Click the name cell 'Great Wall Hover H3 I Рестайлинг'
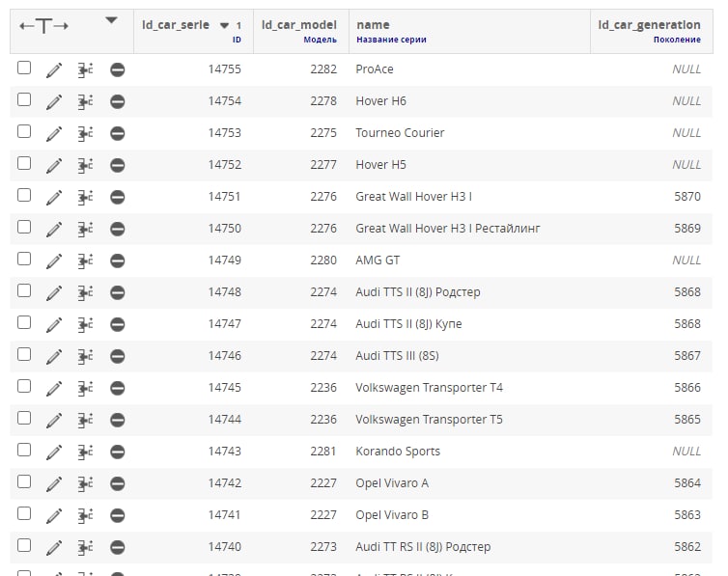Screen dimensions: 728x576 click(448, 229)
